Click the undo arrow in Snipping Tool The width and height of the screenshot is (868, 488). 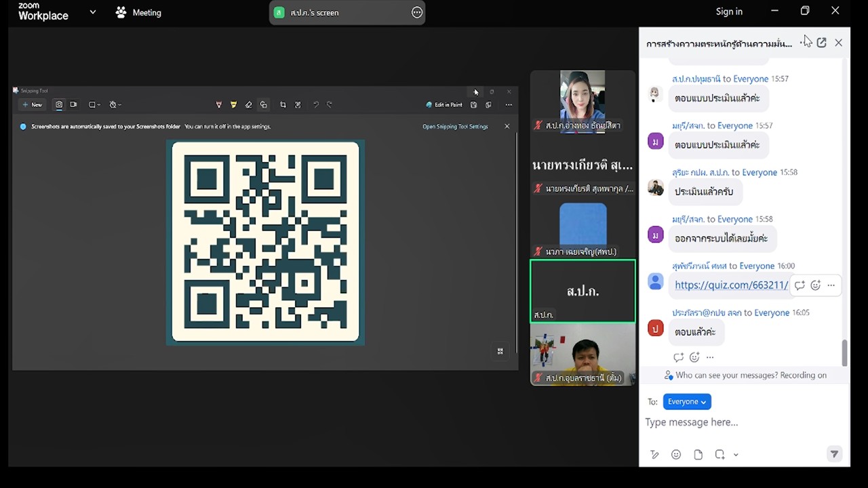pos(315,104)
